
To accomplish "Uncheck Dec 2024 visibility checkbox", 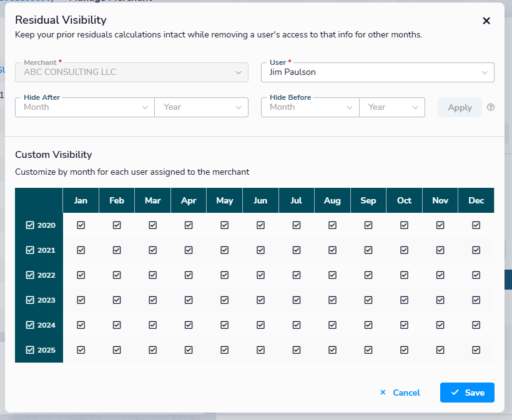I will click(x=476, y=325).
